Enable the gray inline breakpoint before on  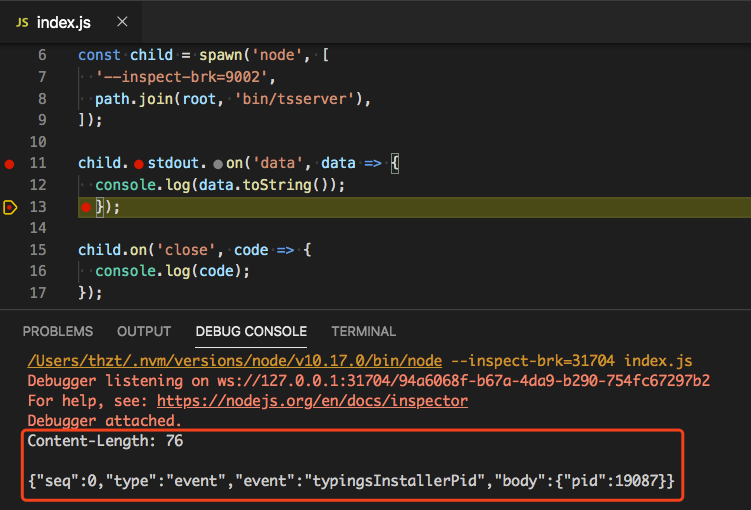tap(218, 164)
